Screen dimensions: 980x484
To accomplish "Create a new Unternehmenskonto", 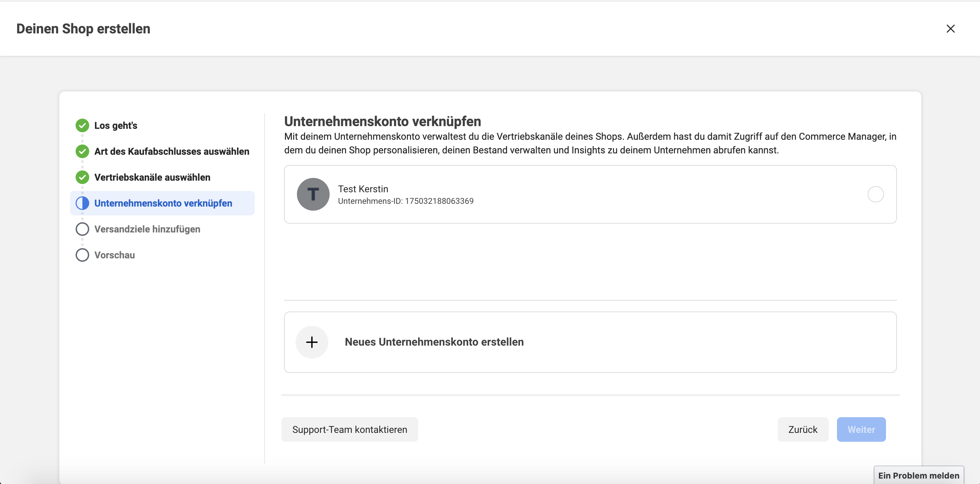I will tap(590, 342).
